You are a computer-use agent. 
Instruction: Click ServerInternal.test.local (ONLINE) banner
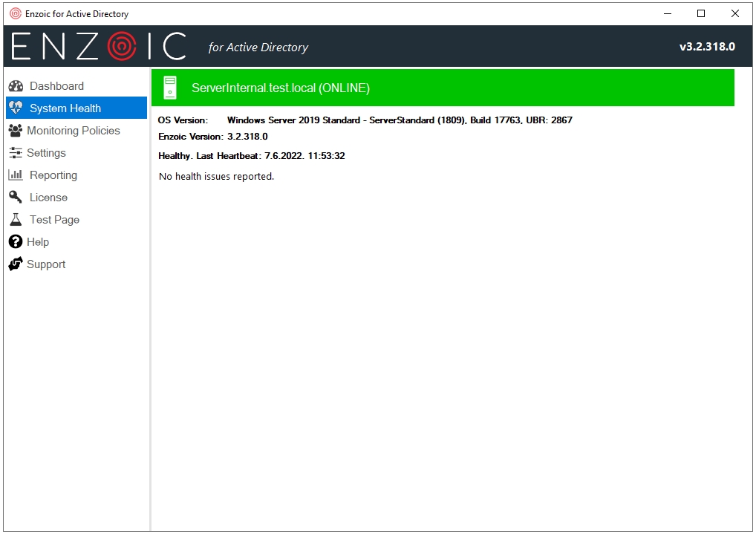(x=280, y=88)
